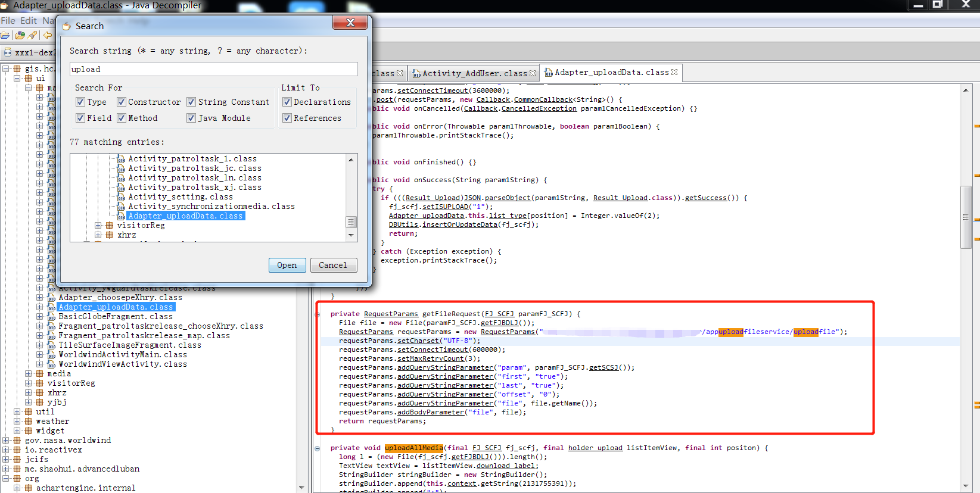Click package icon of weather in tree
This screenshot has width=980, height=493.
pyautogui.click(x=29, y=422)
